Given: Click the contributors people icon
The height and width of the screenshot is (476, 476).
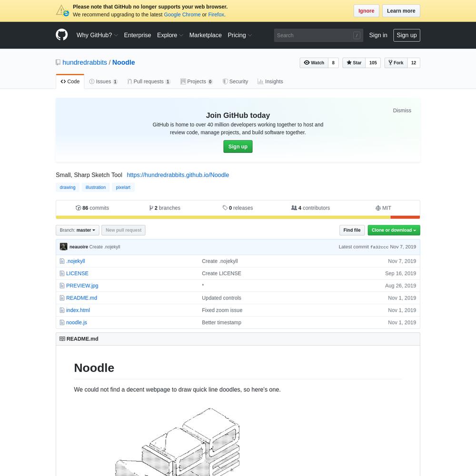Looking at the screenshot, I should click(294, 208).
